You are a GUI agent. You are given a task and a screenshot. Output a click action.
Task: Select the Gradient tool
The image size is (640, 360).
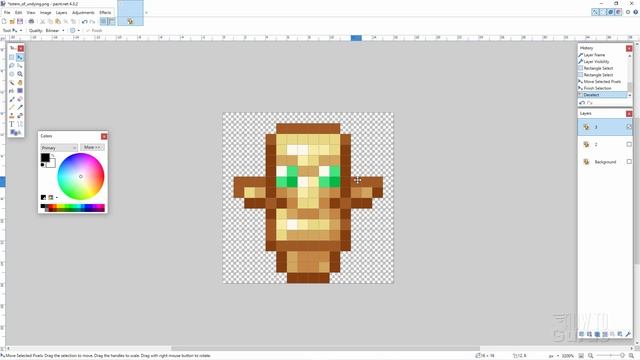point(20,91)
